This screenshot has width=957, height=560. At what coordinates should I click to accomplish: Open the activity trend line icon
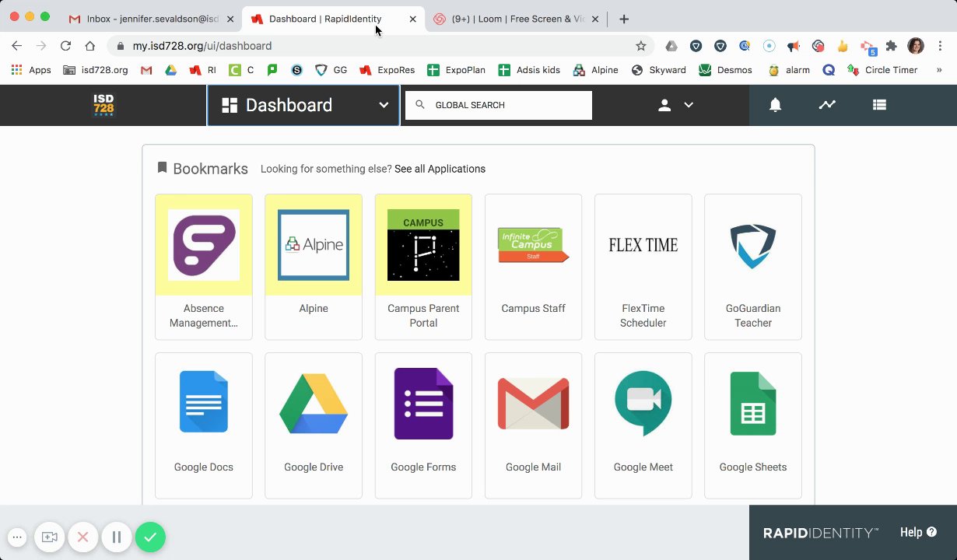click(827, 105)
